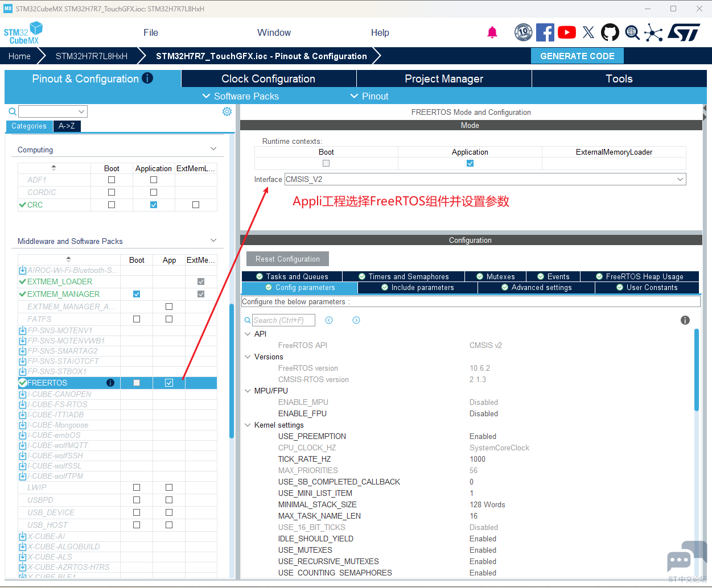Viewport: 712px width, 588px height.
Task: Click the download icon for AIROC-Wi-Fi-Bluetooth pack
Action: tap(23, 270)
